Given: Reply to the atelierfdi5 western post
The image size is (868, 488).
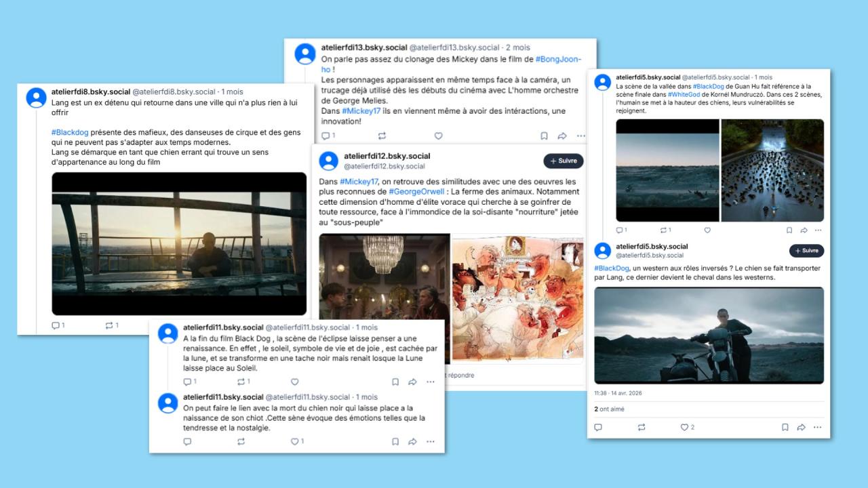Looking at the screenshot, I should (x=598, y=427).
